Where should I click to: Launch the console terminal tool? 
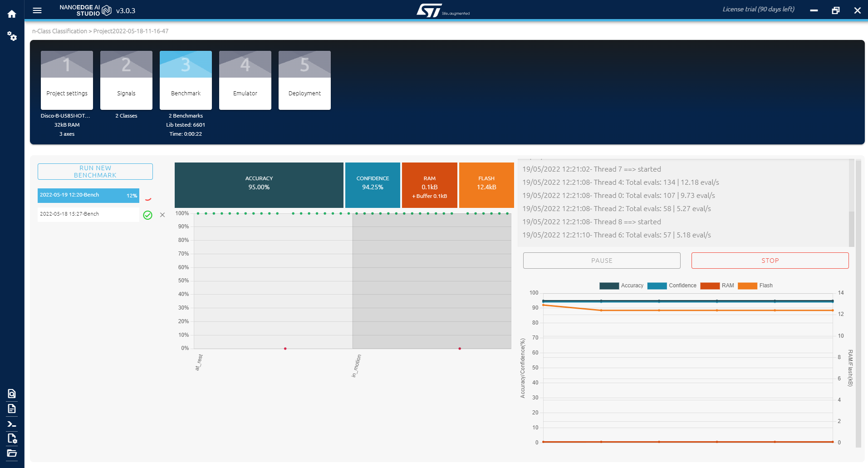click(x=11, y=424)
